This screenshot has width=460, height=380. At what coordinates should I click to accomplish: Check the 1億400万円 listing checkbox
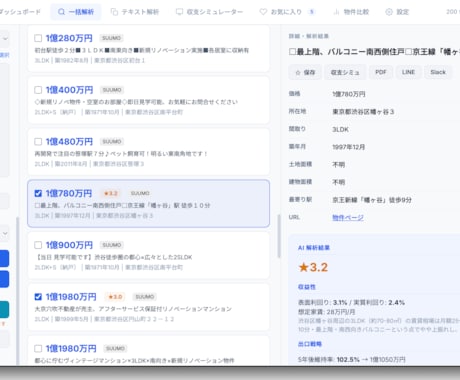(x=38, y=90)
